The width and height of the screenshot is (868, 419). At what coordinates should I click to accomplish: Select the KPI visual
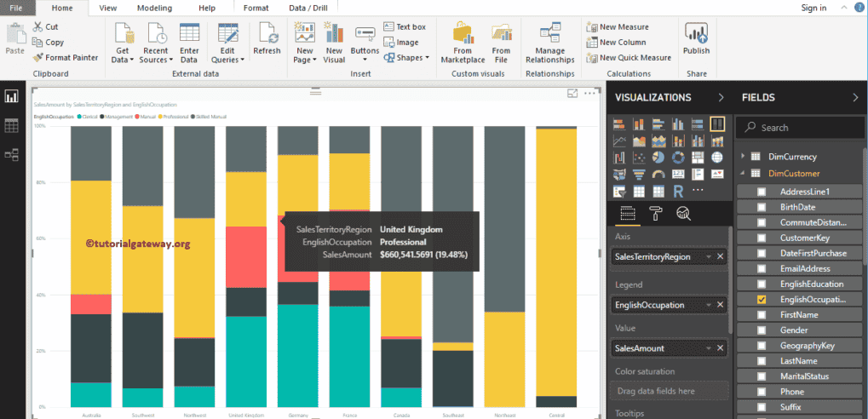(x=717, y=175)
